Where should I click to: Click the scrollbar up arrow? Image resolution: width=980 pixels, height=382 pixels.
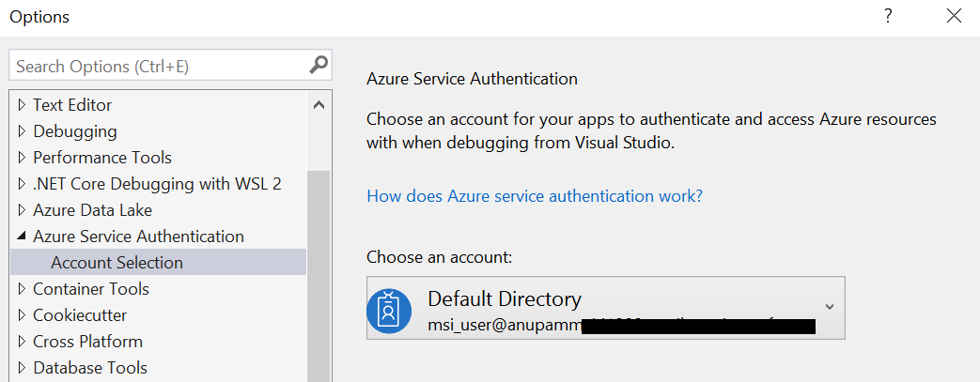point(319,105)
